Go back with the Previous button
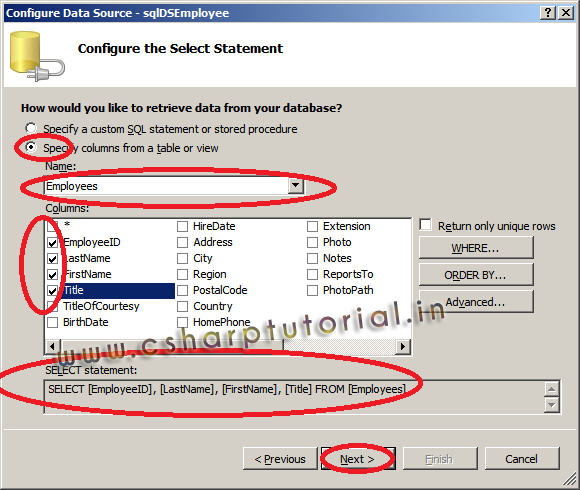This screenshot has height=490, width=580. click(280, 459)
